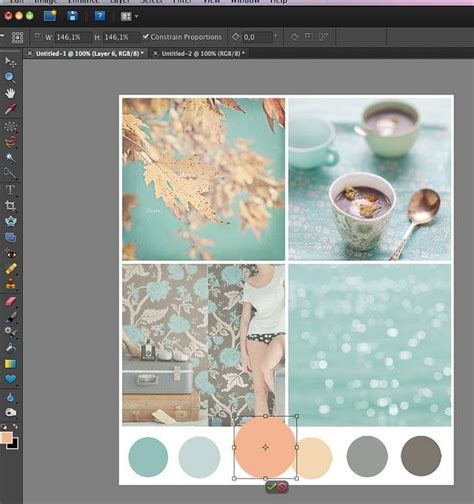Toggle the Constrain Proportions checkbox
This screenshot has height=504, width=474.
tap(146, 37)
